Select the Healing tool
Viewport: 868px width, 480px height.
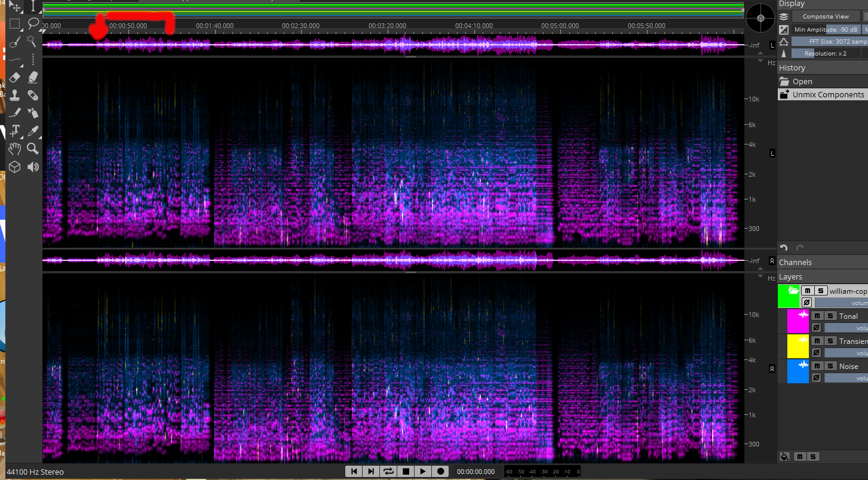33,95
